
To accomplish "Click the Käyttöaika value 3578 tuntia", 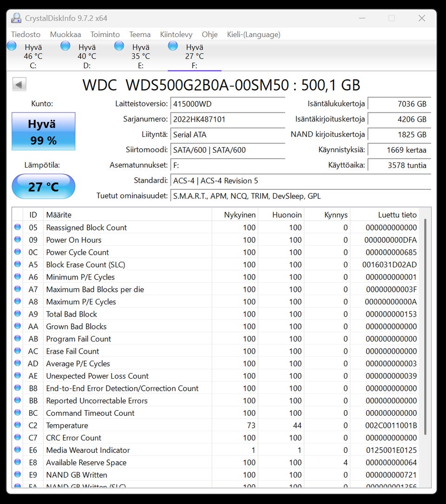I will (400, 165).
